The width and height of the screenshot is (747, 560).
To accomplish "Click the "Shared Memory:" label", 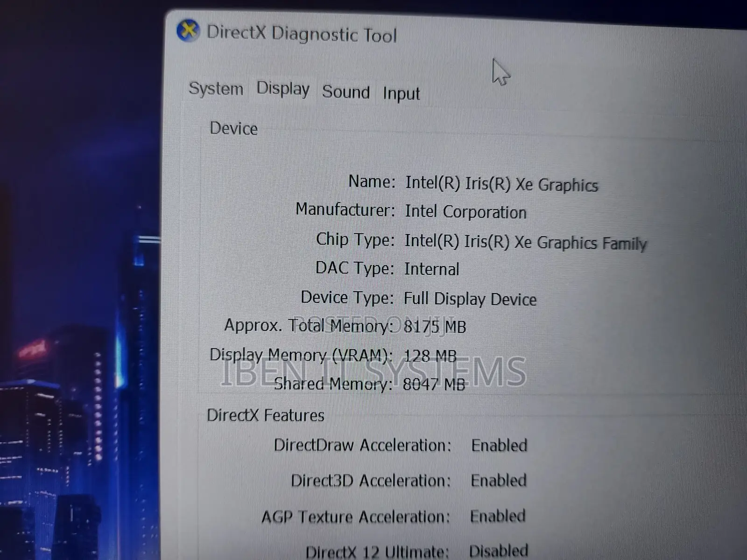I will tap(333, 384).
